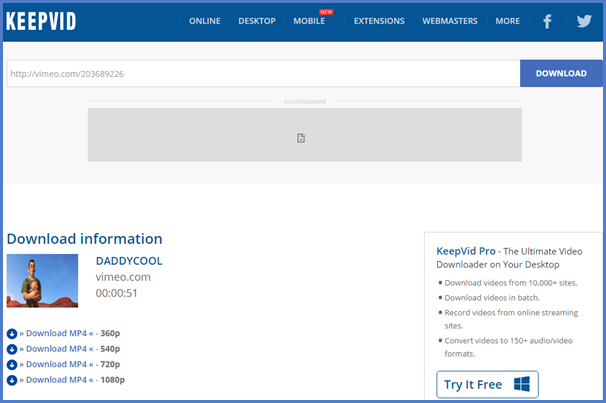Click the download arrow icon for 1080p
Viewport: 606px width, 403px height.
click(12, 380)
